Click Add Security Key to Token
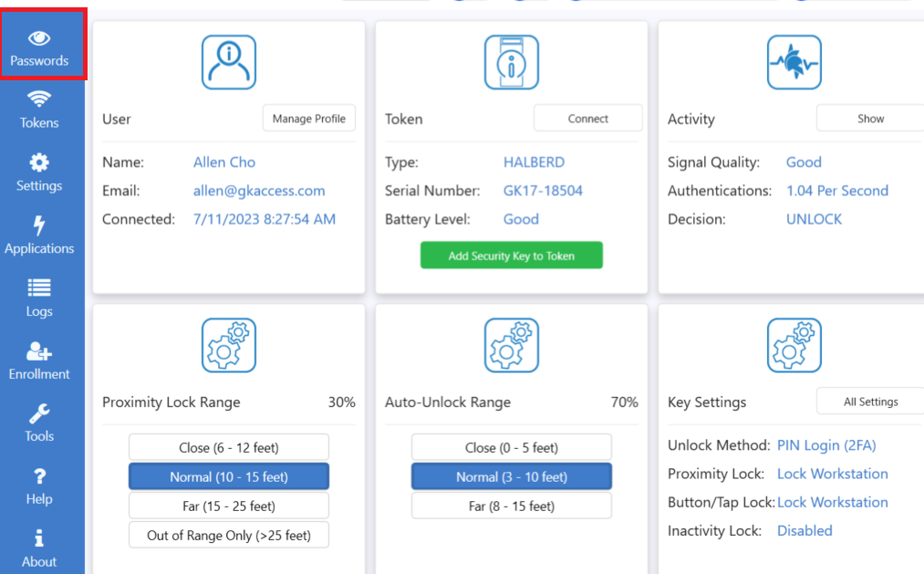 511,256
